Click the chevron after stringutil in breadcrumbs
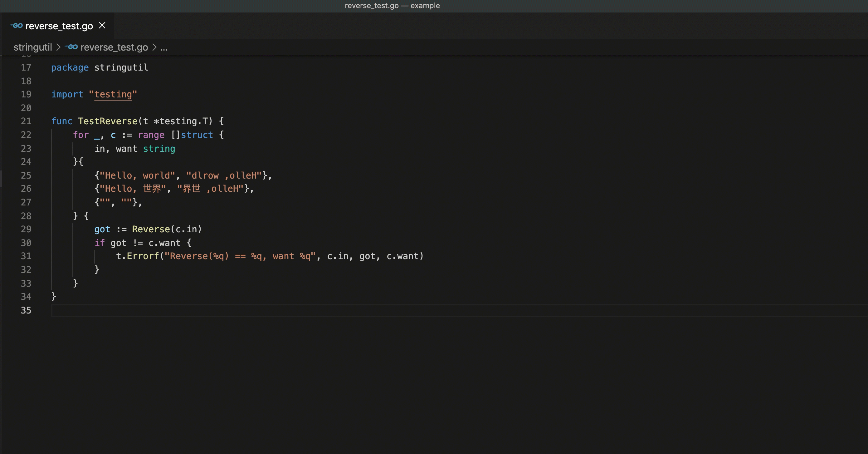868x454 pixels. [x=58, y=47]
